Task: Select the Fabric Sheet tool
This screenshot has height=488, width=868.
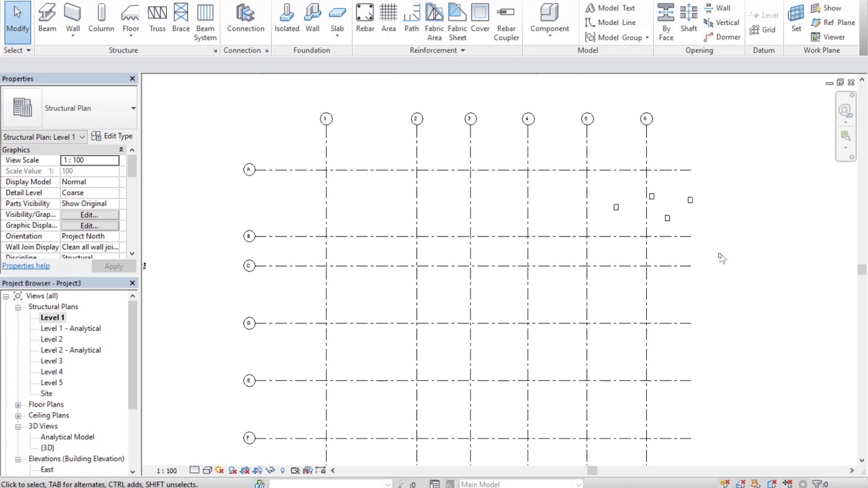Action: [457, 22]
